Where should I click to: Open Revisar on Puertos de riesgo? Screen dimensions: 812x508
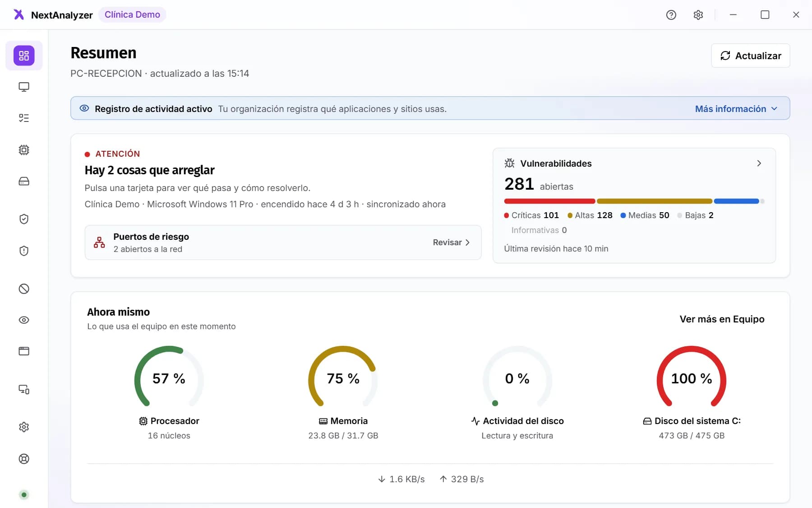[x=452, y=242]
